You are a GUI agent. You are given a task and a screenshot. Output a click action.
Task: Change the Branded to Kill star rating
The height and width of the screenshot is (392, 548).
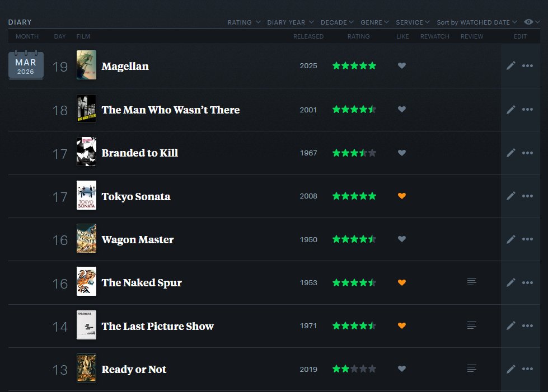point(354,153)
